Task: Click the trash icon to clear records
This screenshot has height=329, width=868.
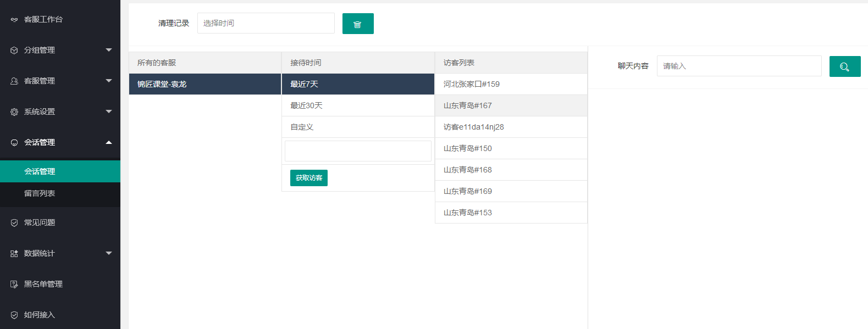Action: pos(357,24)
